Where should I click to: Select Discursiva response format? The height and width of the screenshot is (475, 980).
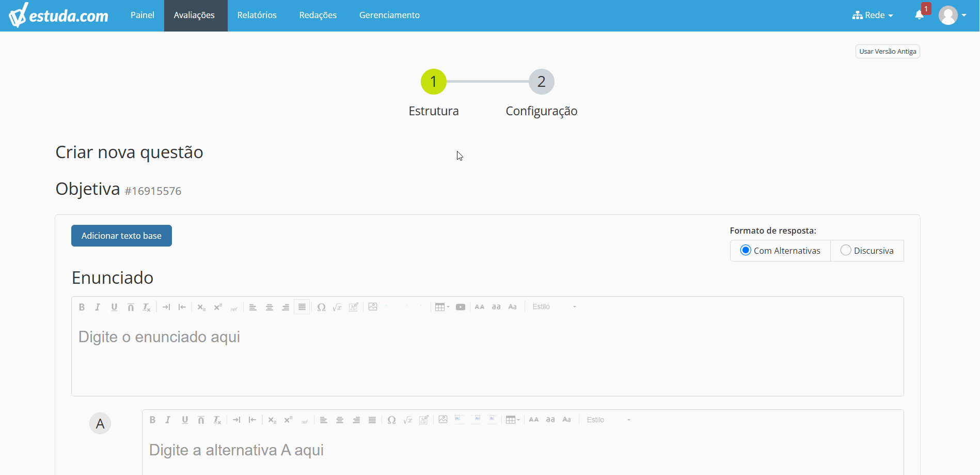[x=867, y=251]
